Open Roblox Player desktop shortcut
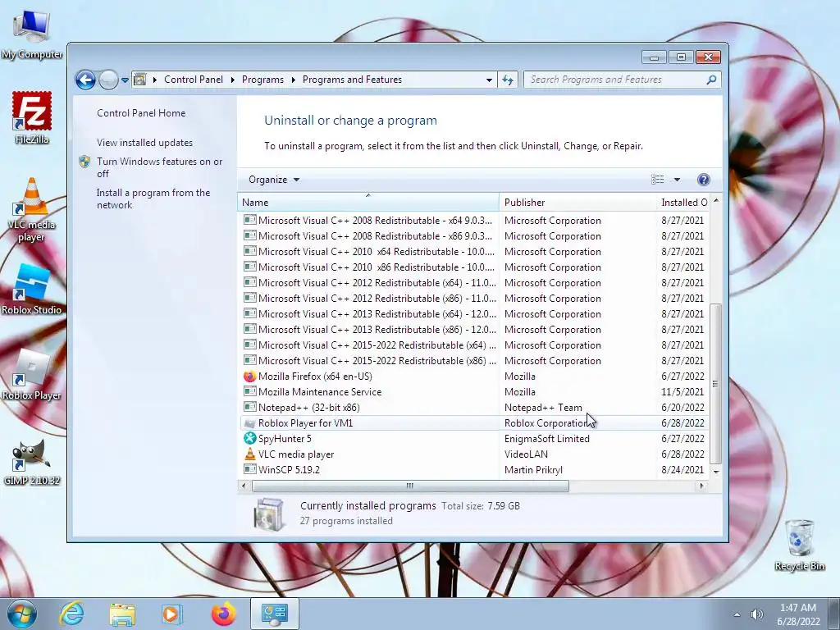The height and width of the screenshot is (630, 840). click(32, 374)
